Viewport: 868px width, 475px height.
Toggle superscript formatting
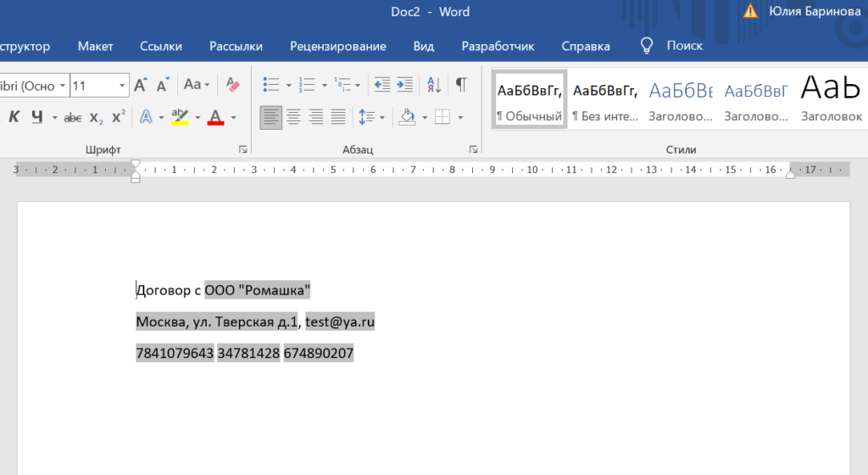tap(119, 117)
